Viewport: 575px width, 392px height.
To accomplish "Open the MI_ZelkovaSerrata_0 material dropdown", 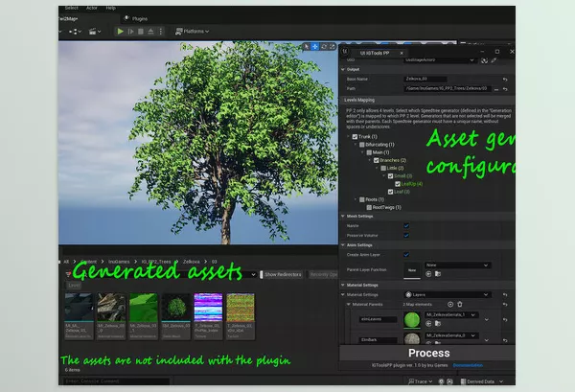I will pyautogui.click(x=451, y=335).
